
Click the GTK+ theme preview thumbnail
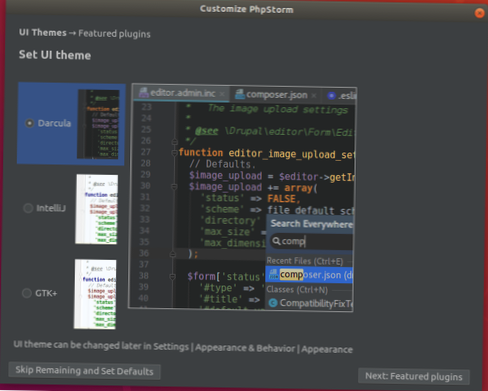click(95, 294)
